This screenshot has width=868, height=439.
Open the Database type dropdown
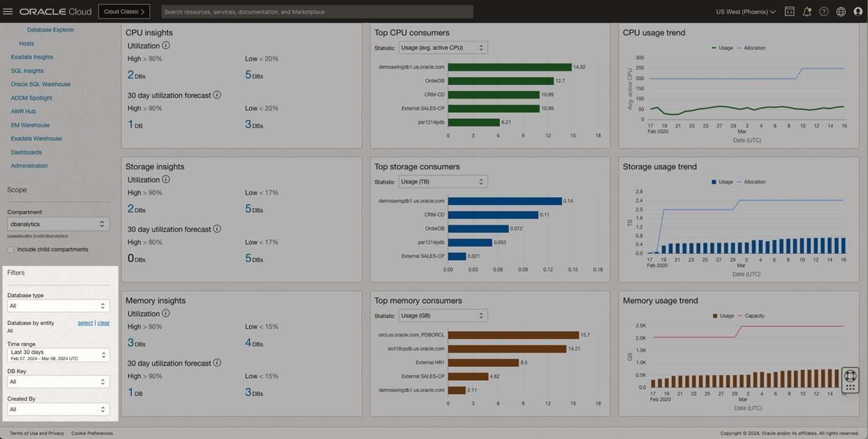pyautogui.click(x=58, y=306)
